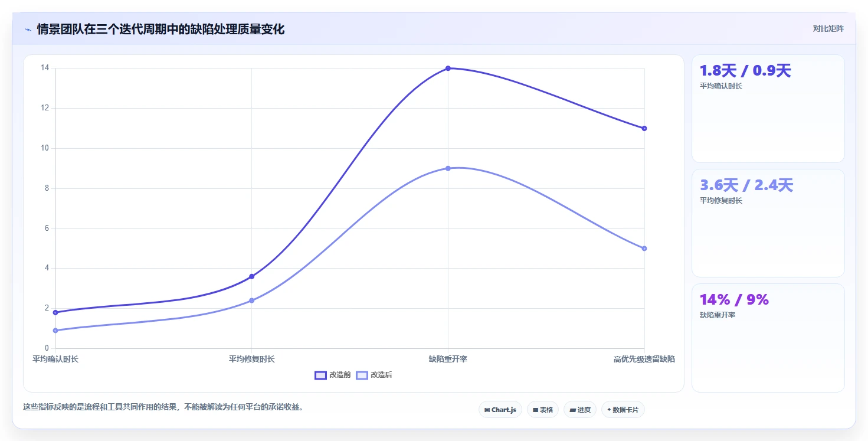Click the y-axis value 6

pos(47,228)
